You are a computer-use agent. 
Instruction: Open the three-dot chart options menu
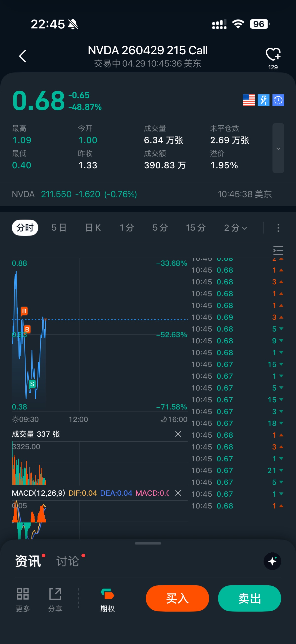click(278, 228)
